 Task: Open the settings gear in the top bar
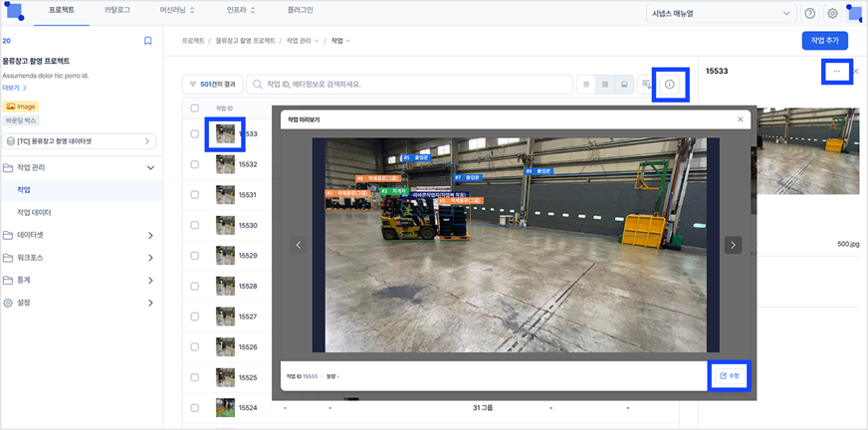coord(832,13)
